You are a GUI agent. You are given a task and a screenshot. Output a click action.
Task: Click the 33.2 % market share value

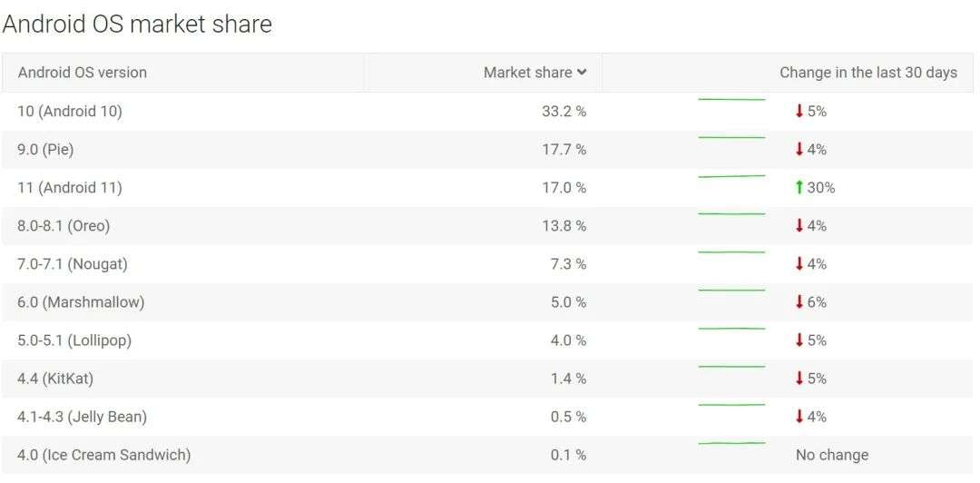pos(563,112)
